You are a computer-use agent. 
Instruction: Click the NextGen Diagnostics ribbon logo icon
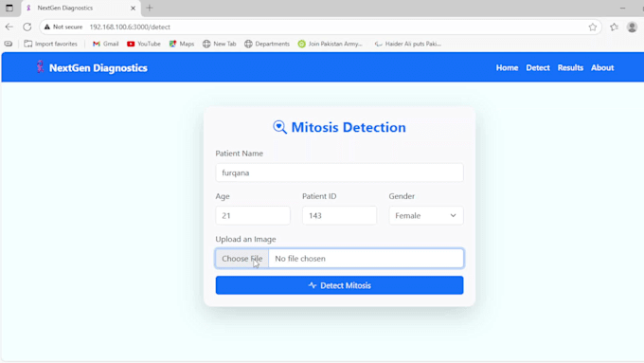point(40,66)
